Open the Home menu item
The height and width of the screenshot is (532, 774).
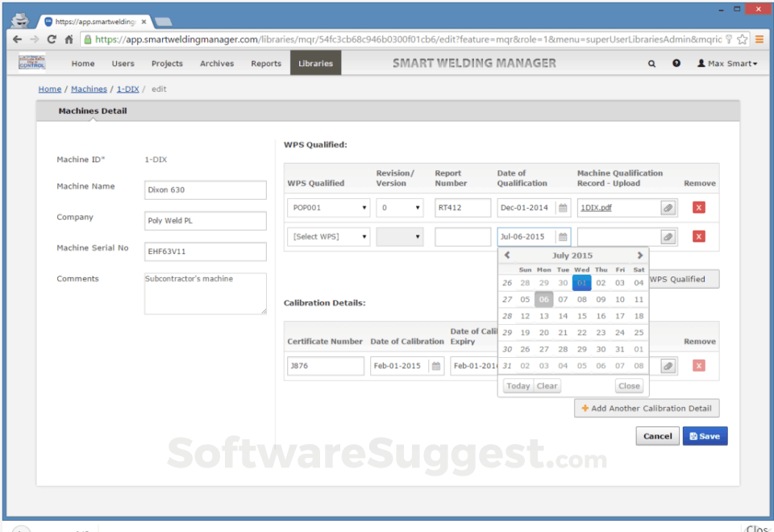(x=83, y=64)
